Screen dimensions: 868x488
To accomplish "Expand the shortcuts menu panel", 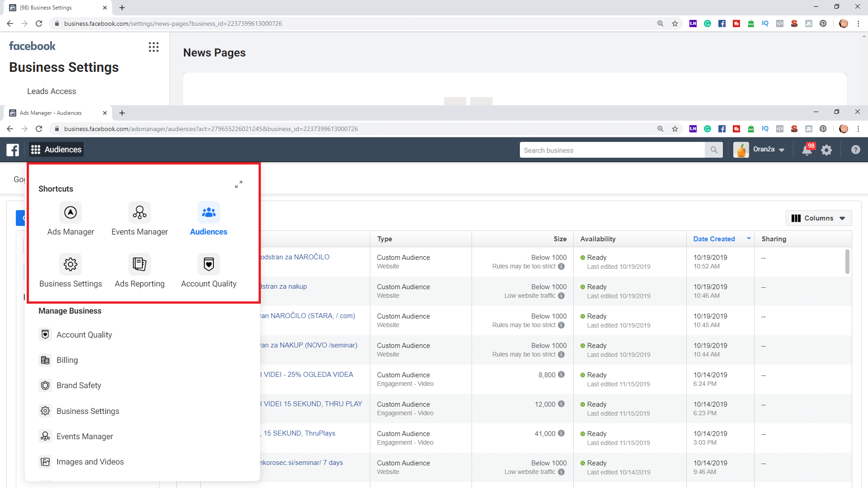I will pos(239,184).
